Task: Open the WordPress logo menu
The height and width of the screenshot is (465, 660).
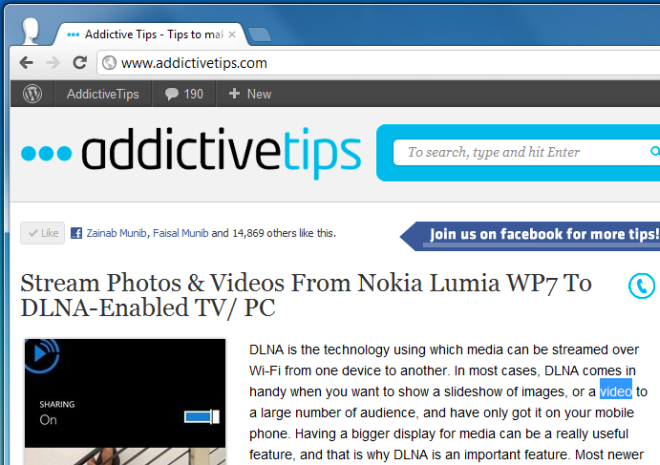Action: point(32,94)
